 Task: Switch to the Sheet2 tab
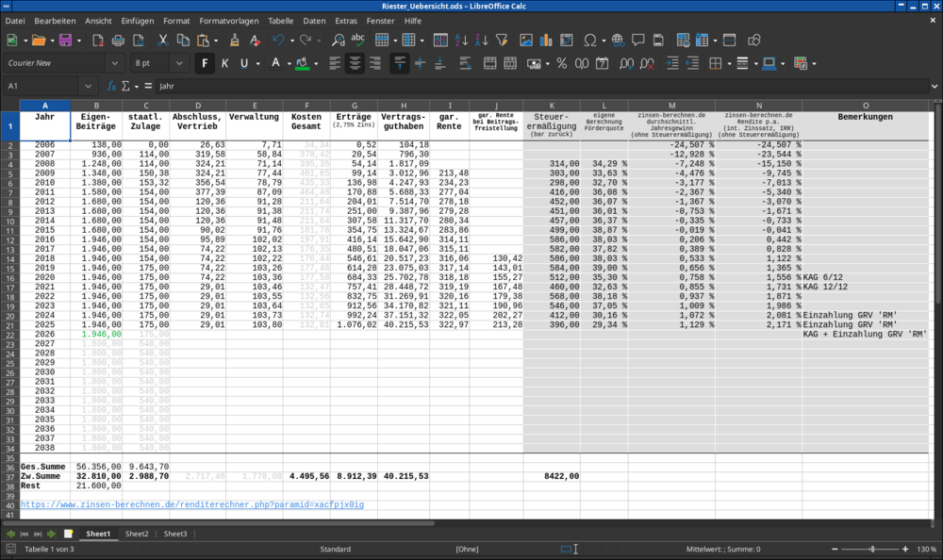(137, 534)
